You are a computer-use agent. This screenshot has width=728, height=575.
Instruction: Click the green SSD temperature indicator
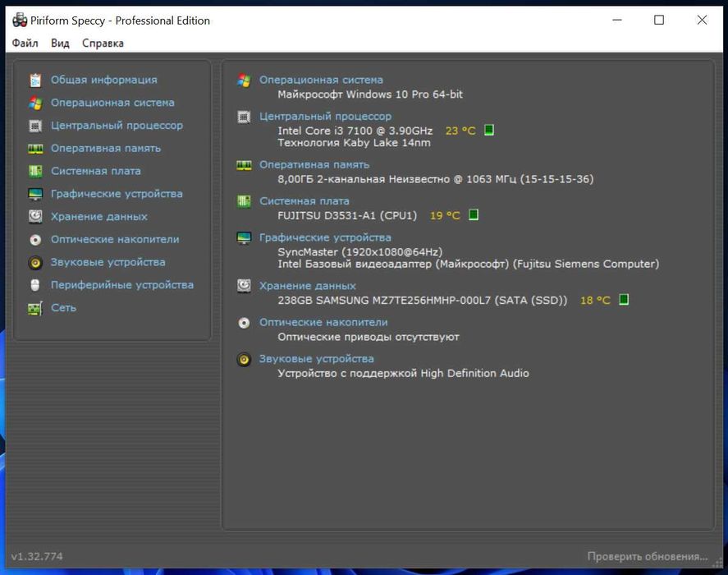pos(624,300)
